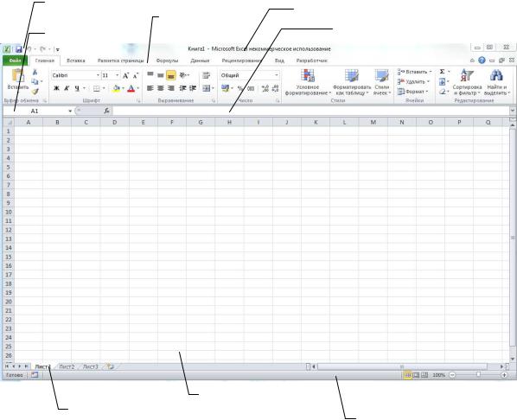Screen dimensions: 517x420
Task: Select the Format Painter brush icon
Action: tap(35, 92)
